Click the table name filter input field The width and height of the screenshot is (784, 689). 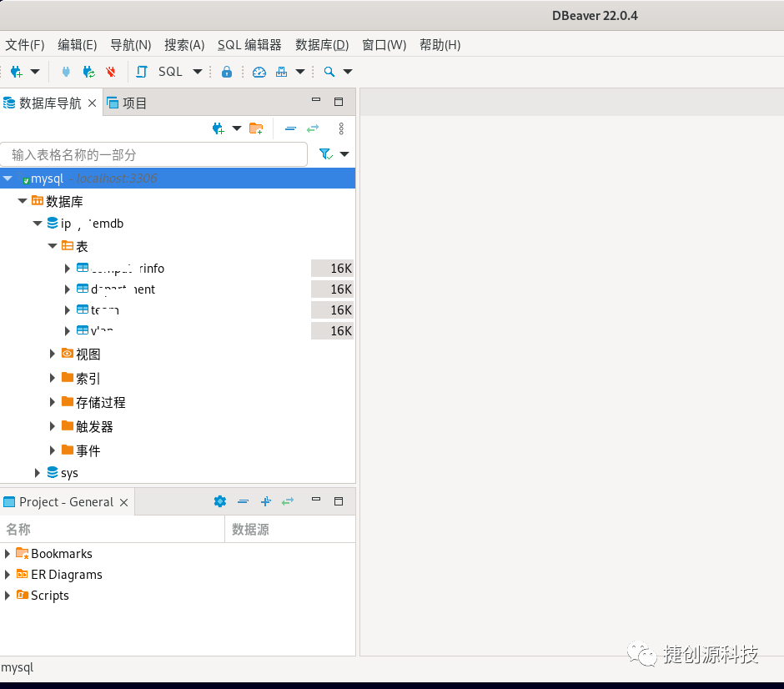click(x=153, y=154)
